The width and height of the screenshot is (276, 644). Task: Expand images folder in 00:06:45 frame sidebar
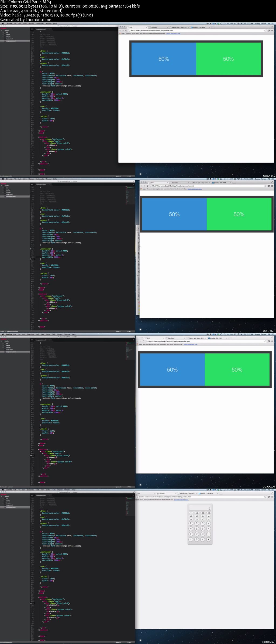[x=3, y=503]
